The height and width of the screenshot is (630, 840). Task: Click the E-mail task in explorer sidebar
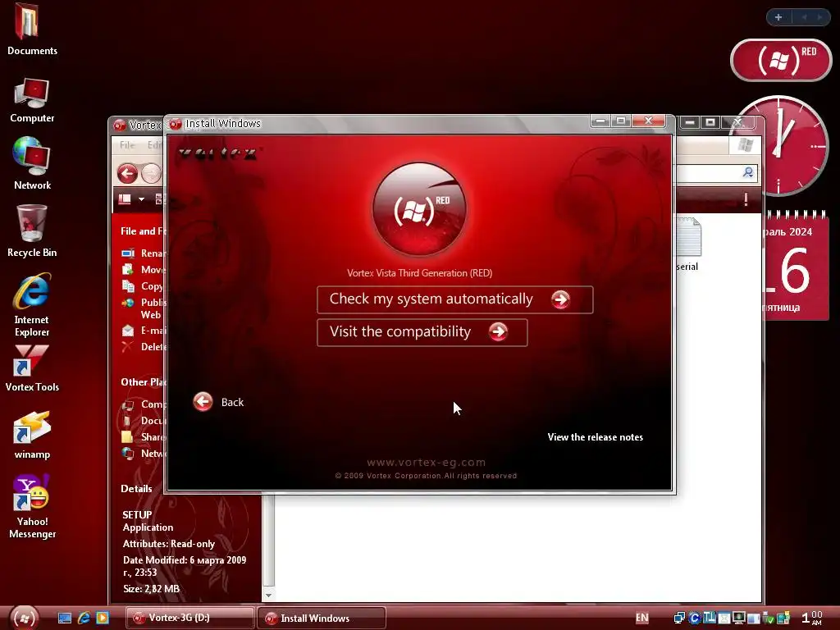click(144, 331)
